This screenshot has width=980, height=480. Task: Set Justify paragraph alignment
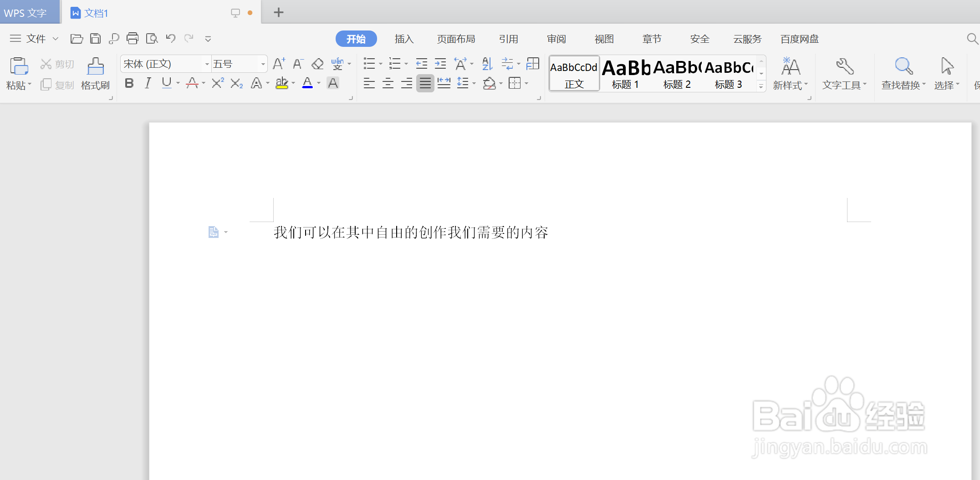(425, 83)
